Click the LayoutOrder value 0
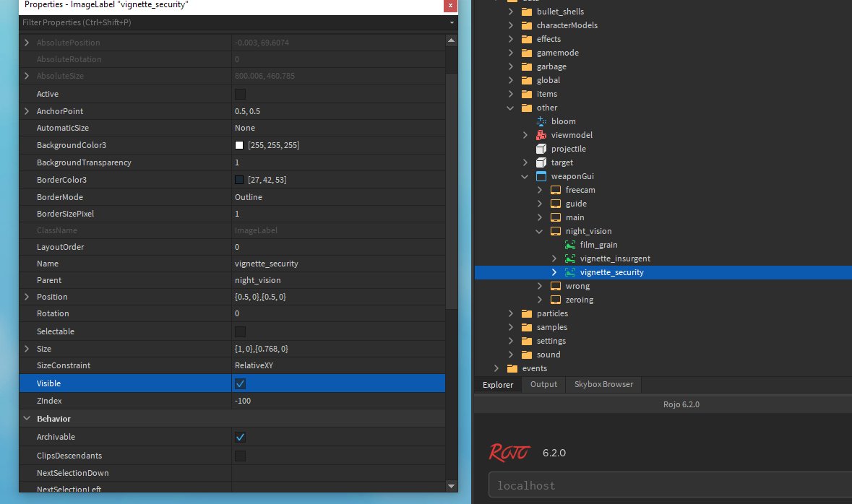Screen dimensions: 852x504 pos(237,246)
